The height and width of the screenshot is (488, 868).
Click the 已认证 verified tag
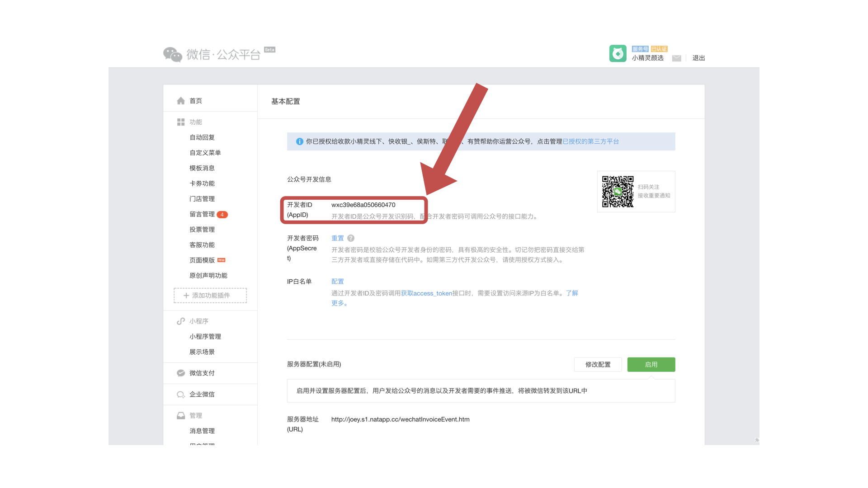pyautogui.click(x=659, y=49)
